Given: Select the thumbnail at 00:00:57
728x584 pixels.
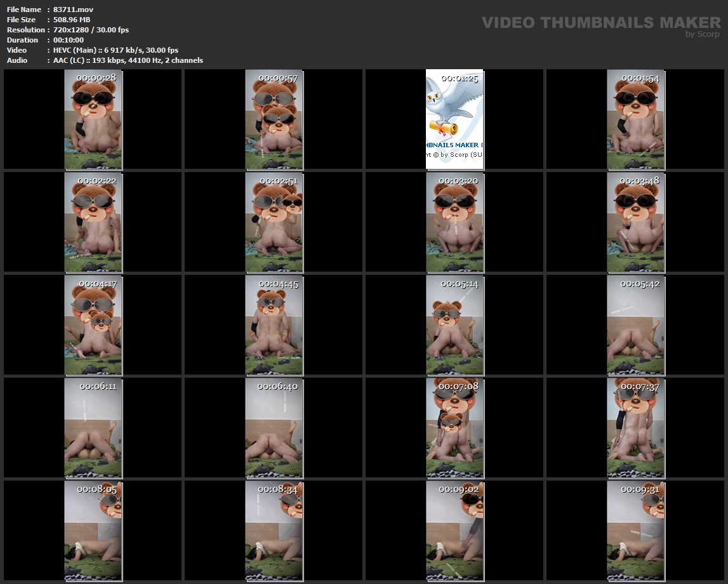Looking at the screenshot, I should click(x=274, y=119).
